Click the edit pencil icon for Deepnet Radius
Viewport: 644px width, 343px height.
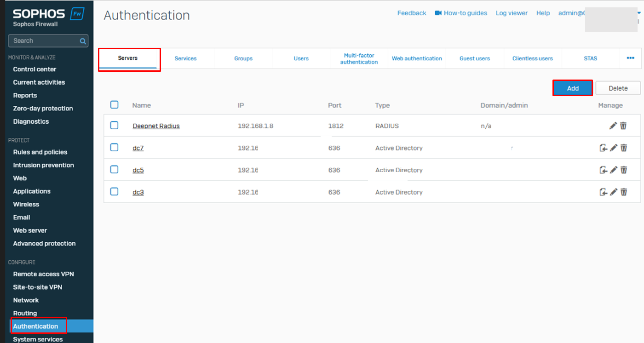point(613,126)
